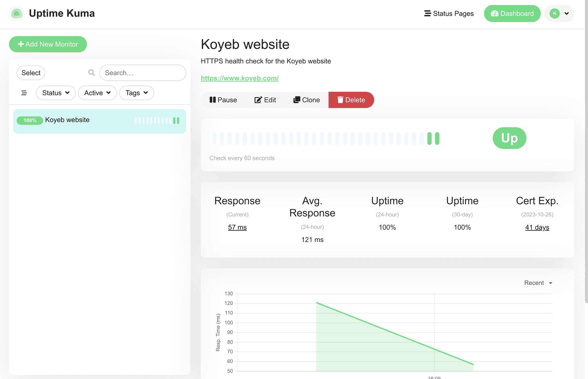The width and height of the screenshot is (588, 379).
Task: Click the latest heartbeat bar in the chart
Action: pos(437,138)
